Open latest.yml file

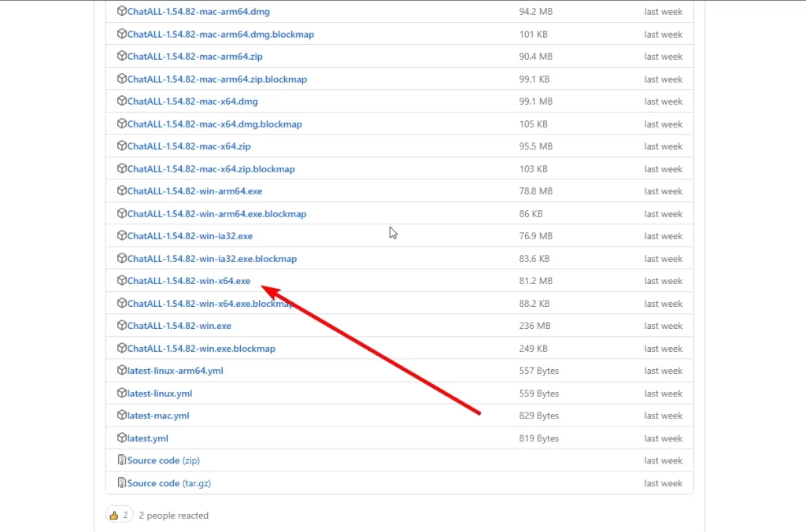[147, 438]
